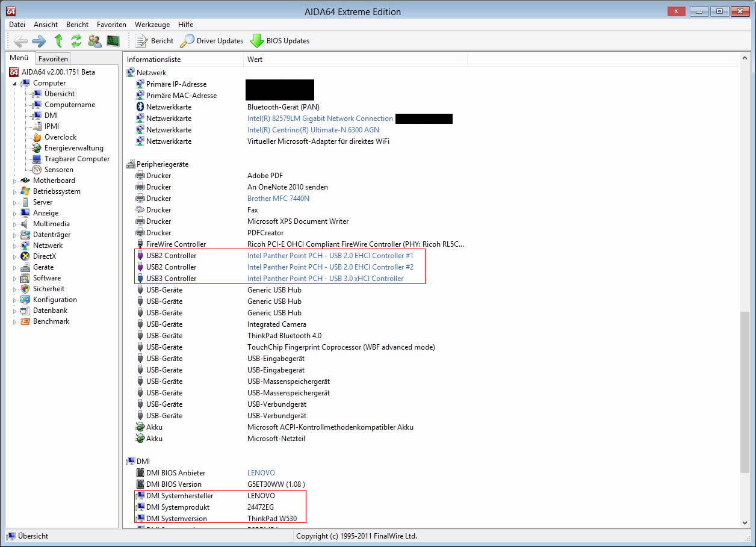The width and height of the screenshot is (756, 547).
Task: Select Computername in the tree
Action: tap(70, 105)
